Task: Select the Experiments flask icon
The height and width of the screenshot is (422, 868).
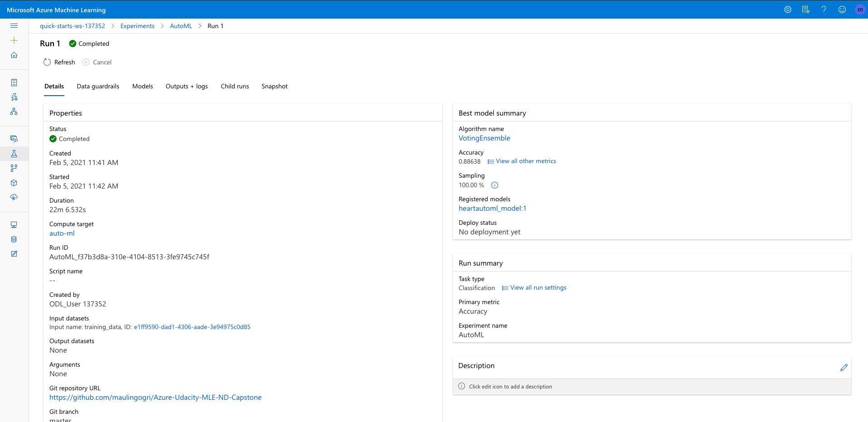Action: 14,154
